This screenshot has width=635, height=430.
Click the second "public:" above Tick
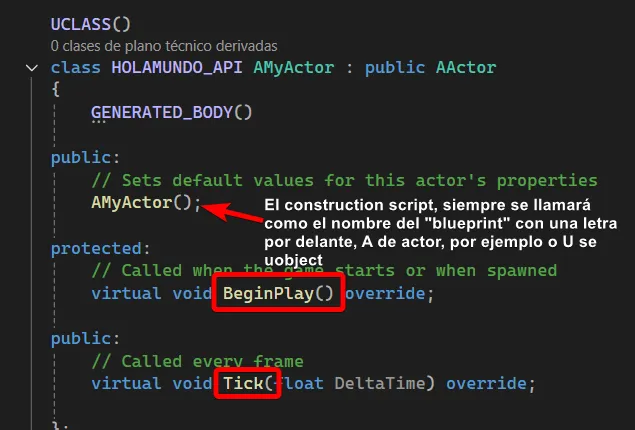[x=85, y=338]
